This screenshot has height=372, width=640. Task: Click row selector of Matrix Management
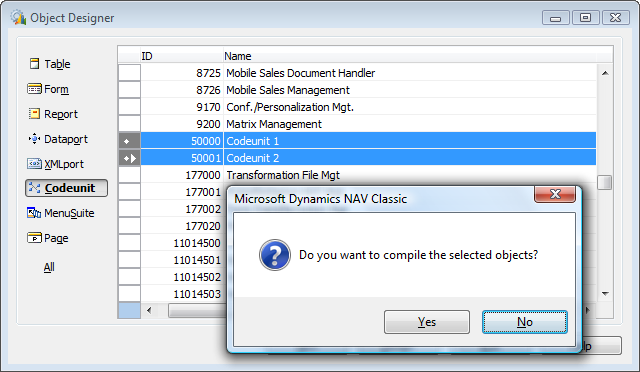[129, 124]
